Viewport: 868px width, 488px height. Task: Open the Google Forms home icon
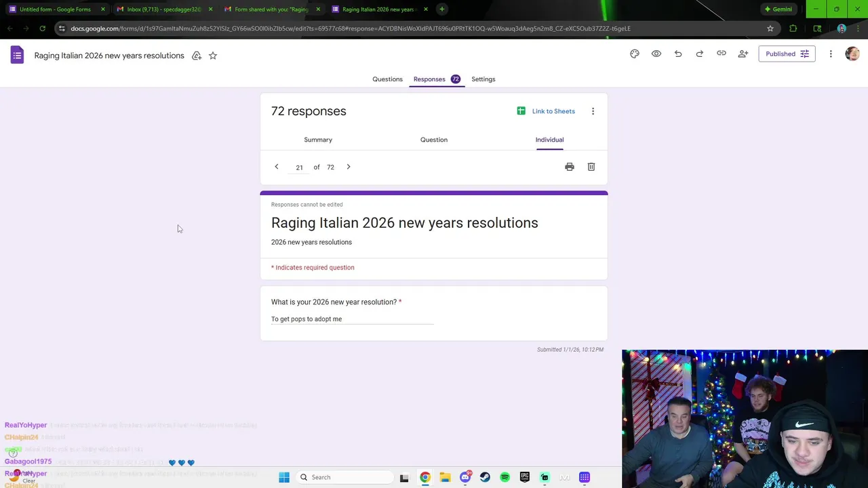(17, 55)
